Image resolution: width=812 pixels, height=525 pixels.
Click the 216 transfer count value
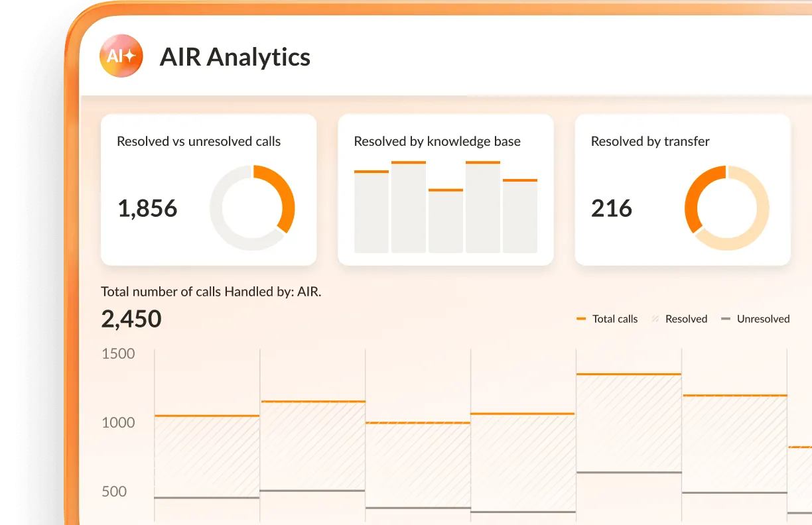pyautogui.click(x=611, y=209)
